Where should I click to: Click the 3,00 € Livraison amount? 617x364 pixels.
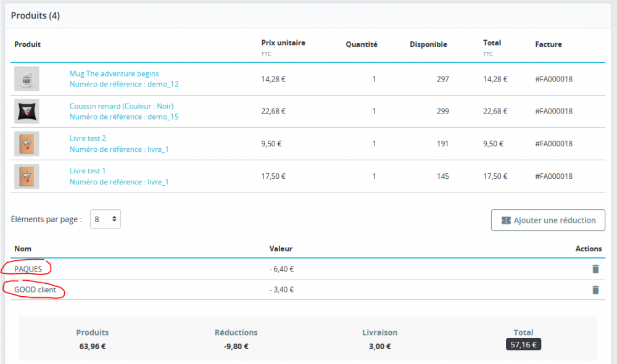[379, 346]
